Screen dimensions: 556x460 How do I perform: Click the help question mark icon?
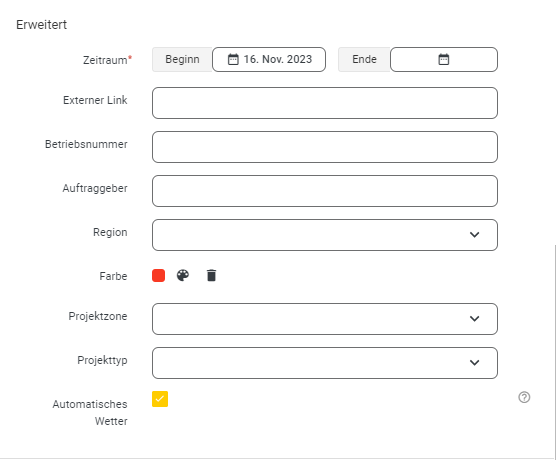click(x=524, y=397)
